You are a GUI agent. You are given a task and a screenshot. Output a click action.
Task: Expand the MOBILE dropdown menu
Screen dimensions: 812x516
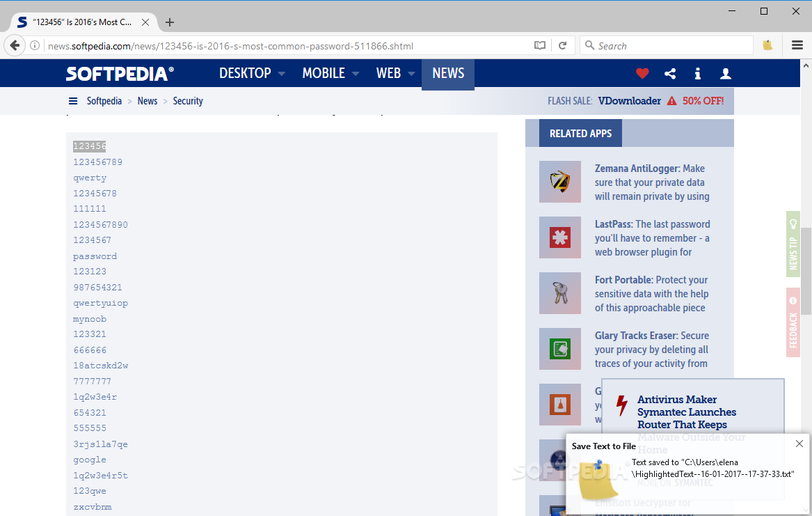tap(331, 73)
